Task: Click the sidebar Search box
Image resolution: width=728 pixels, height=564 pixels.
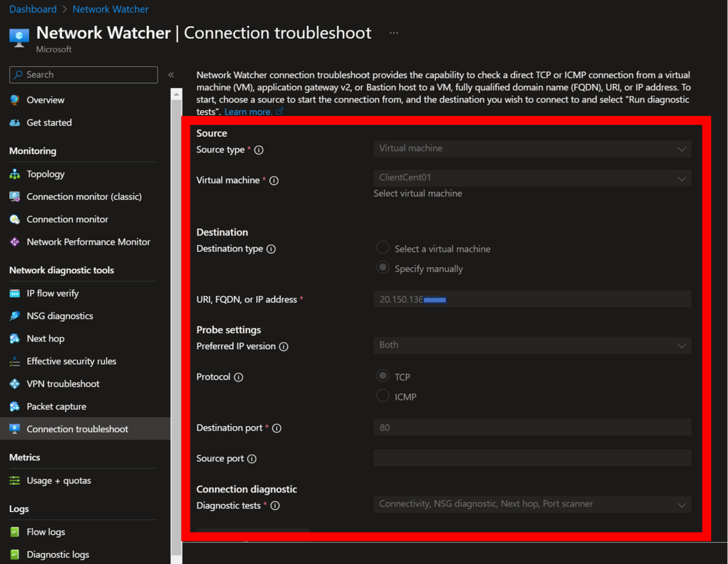Action: (84, 75)
